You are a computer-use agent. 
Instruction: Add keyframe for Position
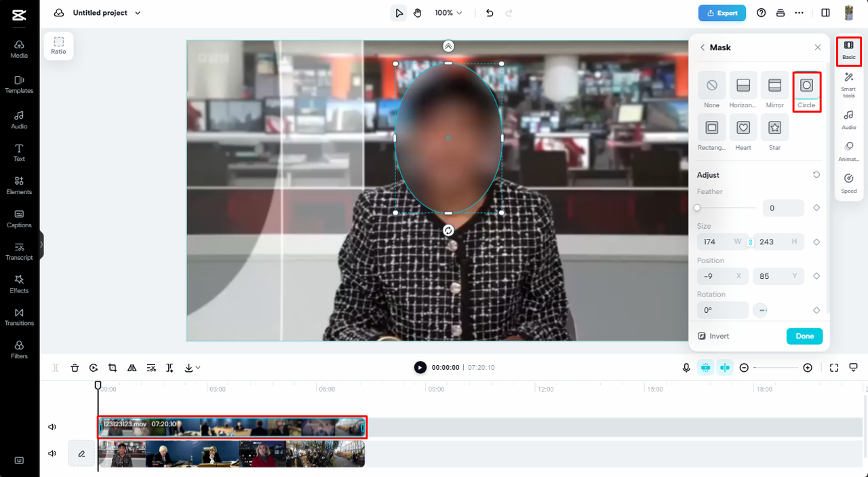(816, 276)
